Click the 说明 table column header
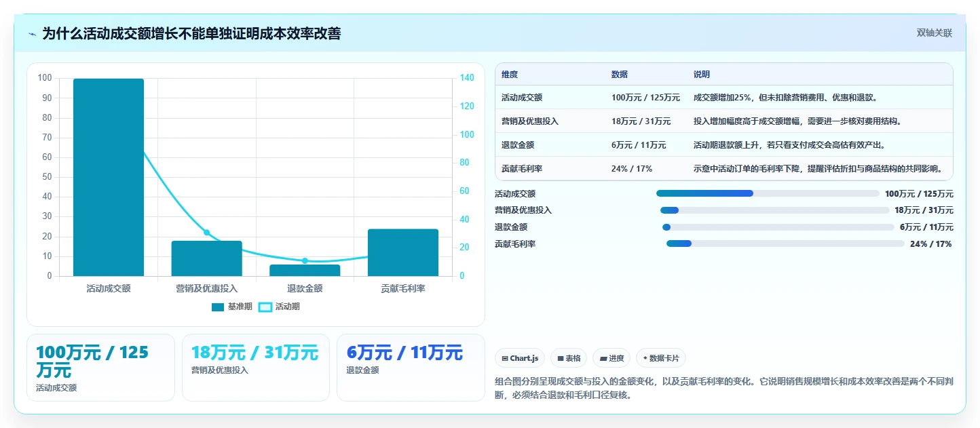This screenshot has width=980, height=428. (702, 75)
